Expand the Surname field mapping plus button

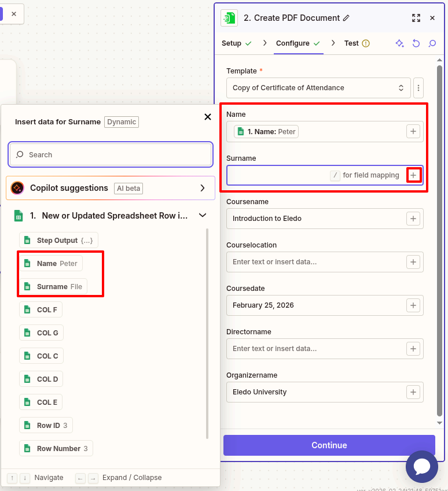413,175
